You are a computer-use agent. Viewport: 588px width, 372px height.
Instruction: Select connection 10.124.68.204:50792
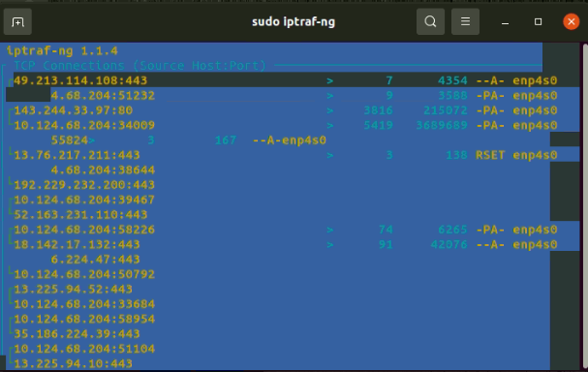(x=84, y=274)
